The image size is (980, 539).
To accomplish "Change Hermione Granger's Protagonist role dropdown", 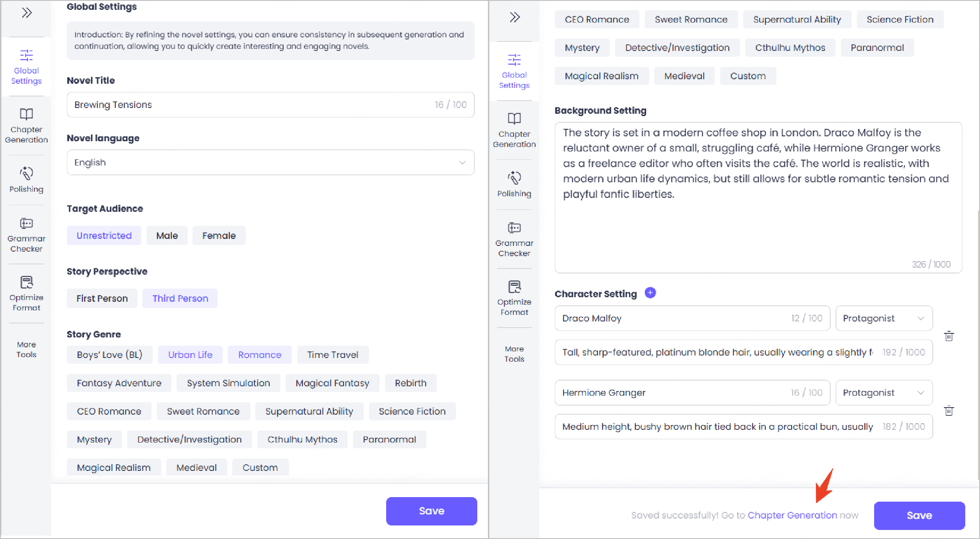I will tap(884, 392).
